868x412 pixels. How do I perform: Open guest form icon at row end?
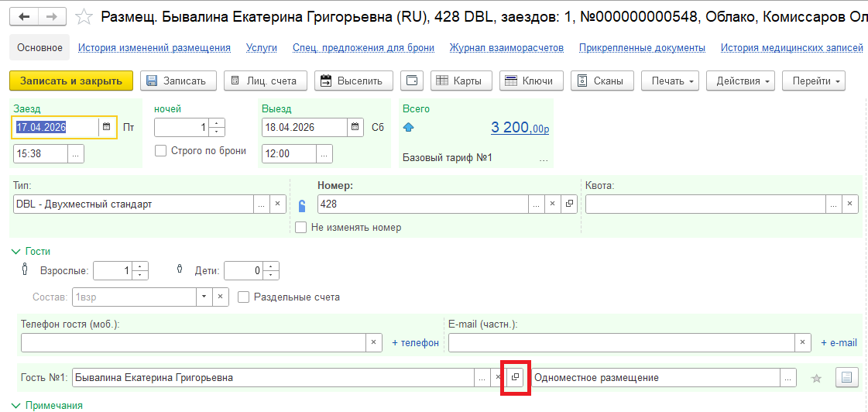pos(846,378)
